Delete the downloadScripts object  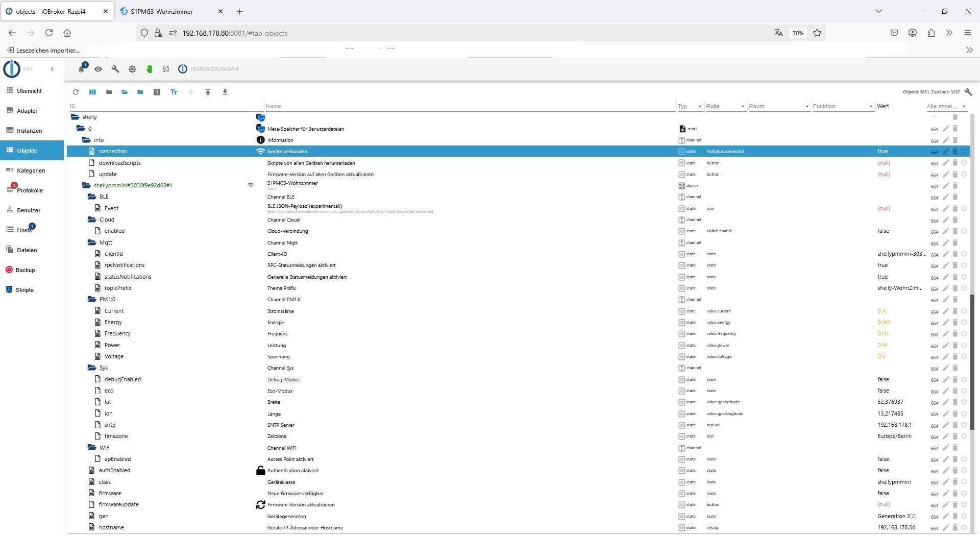(x=955, y=163)
